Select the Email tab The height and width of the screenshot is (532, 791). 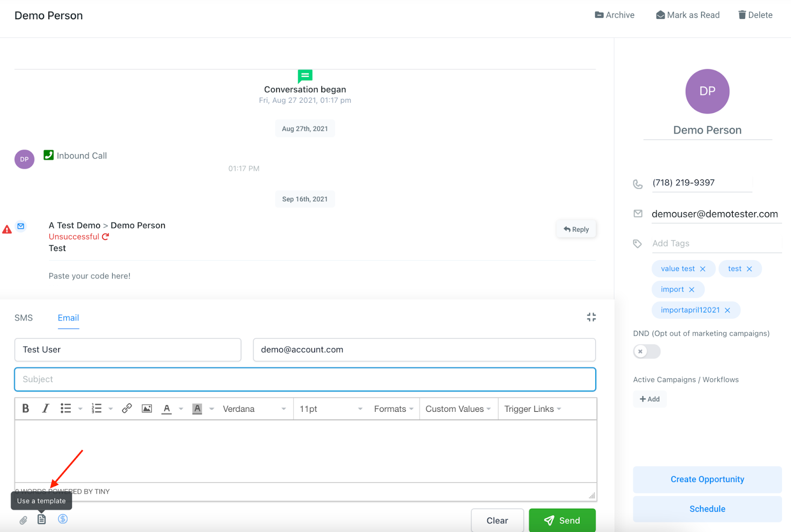click(x=68, y=318)
